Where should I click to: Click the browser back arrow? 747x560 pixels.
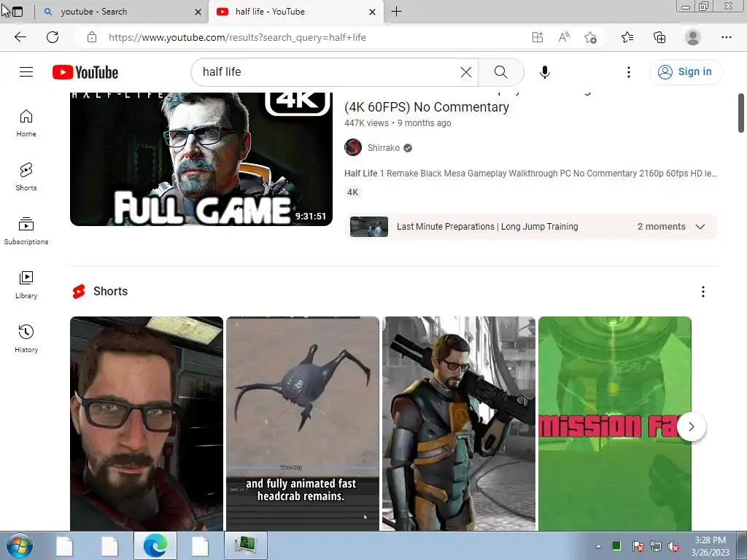(20, 37)
